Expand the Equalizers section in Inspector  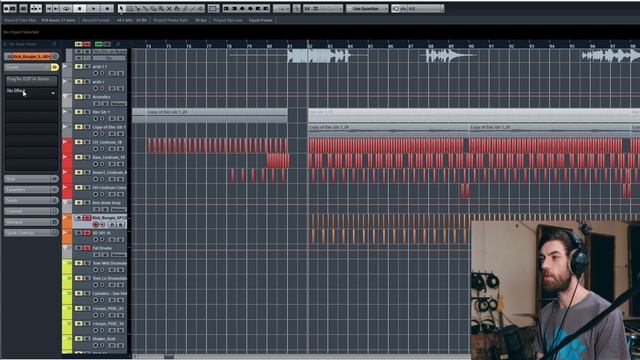coord(31,190)
